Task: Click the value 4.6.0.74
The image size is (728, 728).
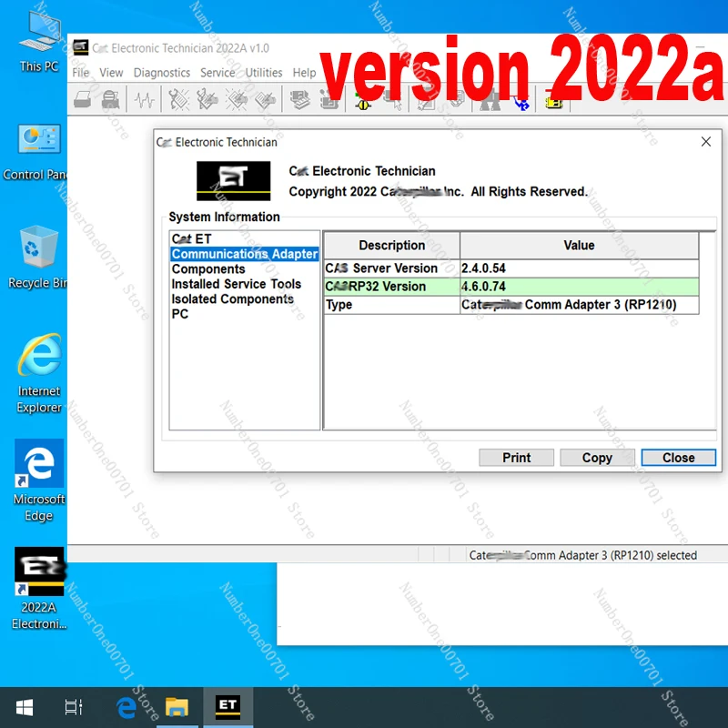Action: tap(579, 287)
